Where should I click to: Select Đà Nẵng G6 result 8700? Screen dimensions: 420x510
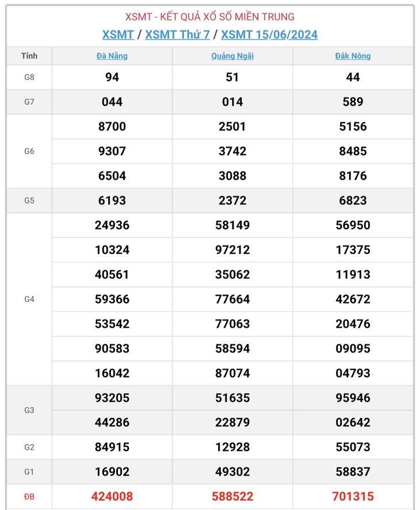click(112, 126)
